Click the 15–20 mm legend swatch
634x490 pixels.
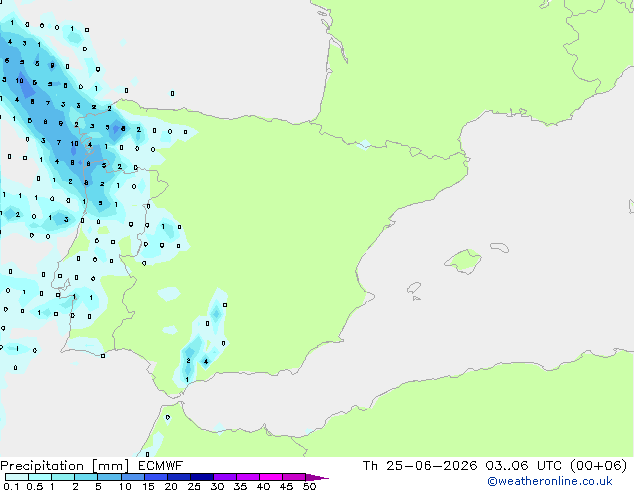coord(155,477)
